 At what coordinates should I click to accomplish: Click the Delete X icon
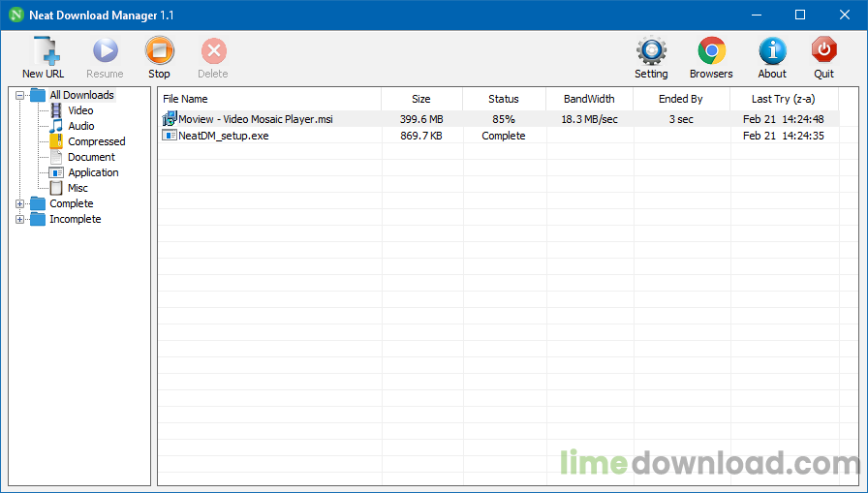(x=213, y=51)
